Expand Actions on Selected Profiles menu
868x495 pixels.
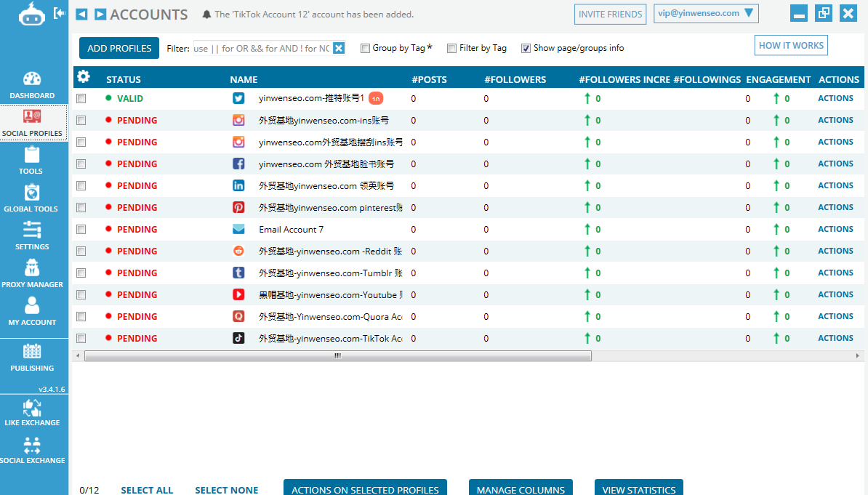pos(365,489)
